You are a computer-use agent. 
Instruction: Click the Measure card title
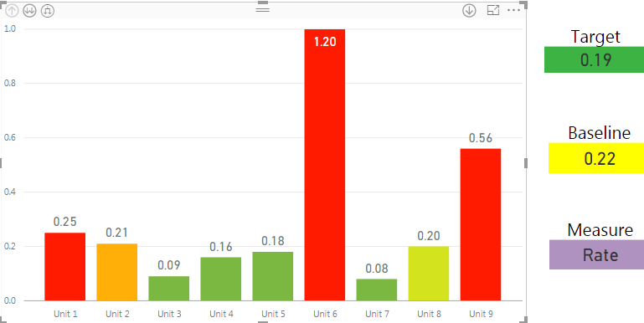600,230
